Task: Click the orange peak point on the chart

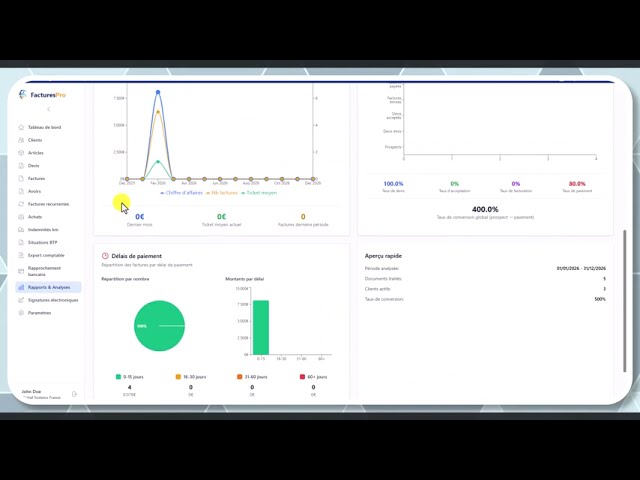Action: pyautogui.click(x=158, y=112)
